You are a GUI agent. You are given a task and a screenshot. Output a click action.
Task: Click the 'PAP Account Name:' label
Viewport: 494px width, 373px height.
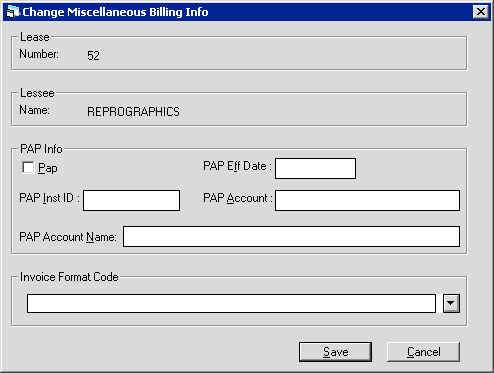pos(68,237)
